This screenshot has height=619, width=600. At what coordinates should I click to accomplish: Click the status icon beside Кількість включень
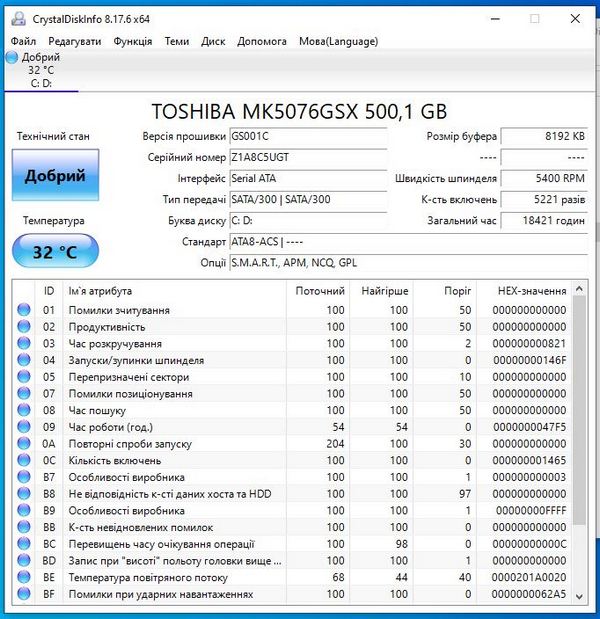24,460
